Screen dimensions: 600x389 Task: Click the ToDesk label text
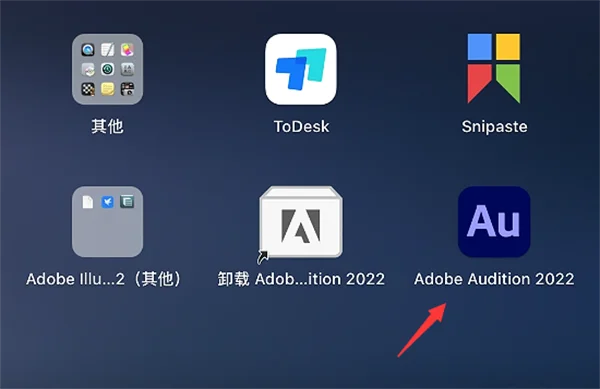[302, 127]
